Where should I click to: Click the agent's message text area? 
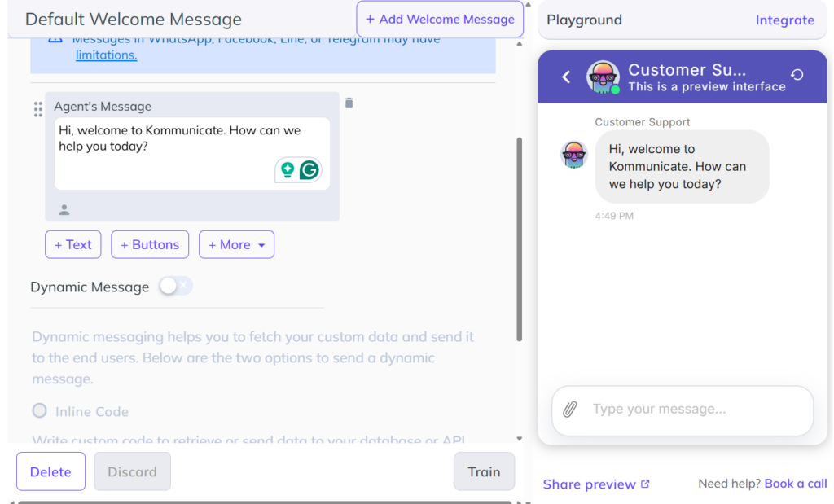click(192, 154)
